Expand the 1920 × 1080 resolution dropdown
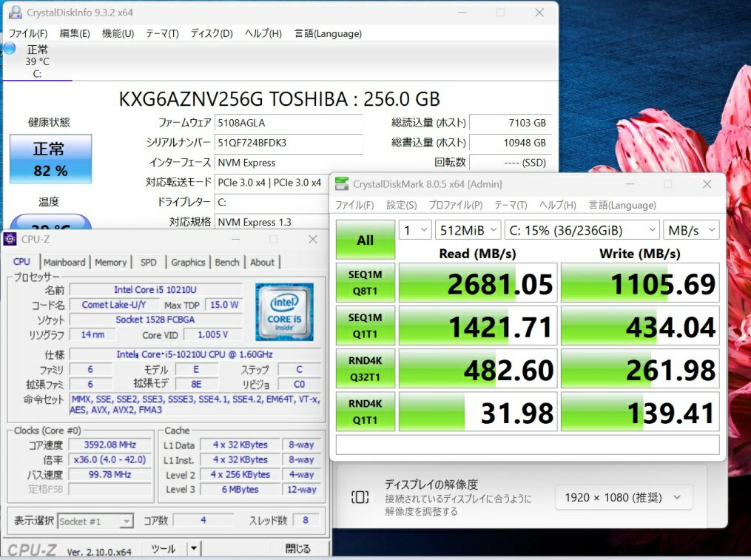This screenshot has height=560, width=751. (624, 498)
